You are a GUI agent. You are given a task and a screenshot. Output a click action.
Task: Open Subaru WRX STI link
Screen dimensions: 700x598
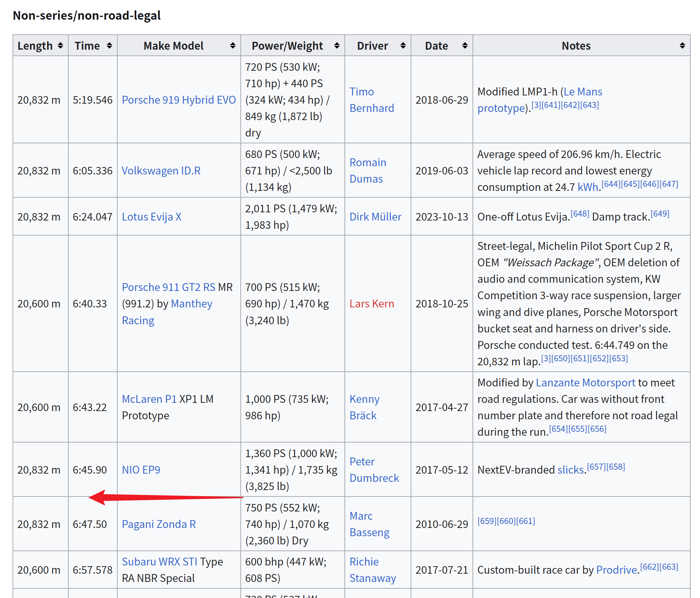160,562
